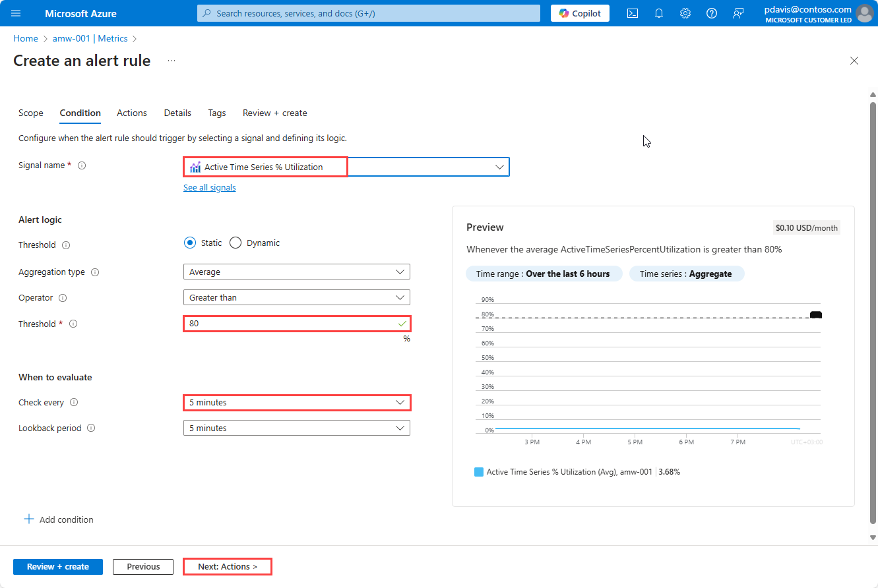
Task: Select the Static threshold radio button
Action: coord(190,243)
